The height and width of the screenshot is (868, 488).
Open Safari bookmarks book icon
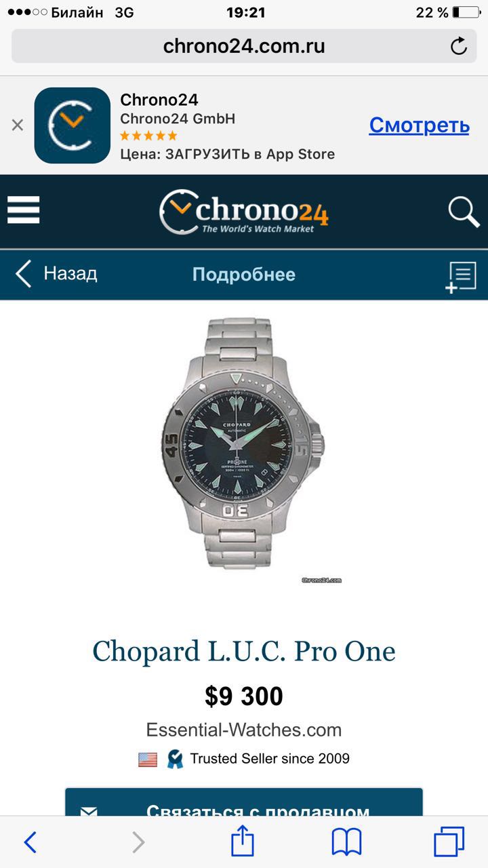click(346, 842)
